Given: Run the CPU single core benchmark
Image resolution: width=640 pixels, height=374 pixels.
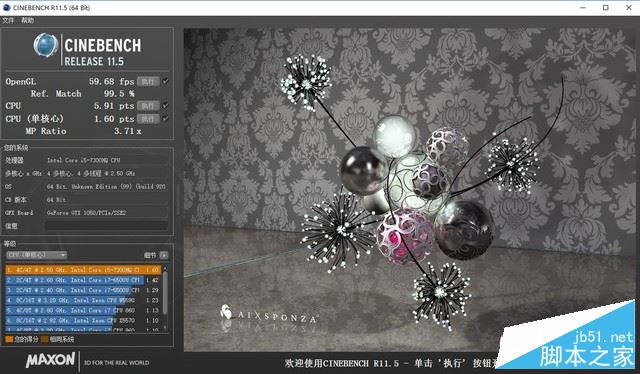Looking at the screenshot, I should pyautogui.click(x=148, y=119).
